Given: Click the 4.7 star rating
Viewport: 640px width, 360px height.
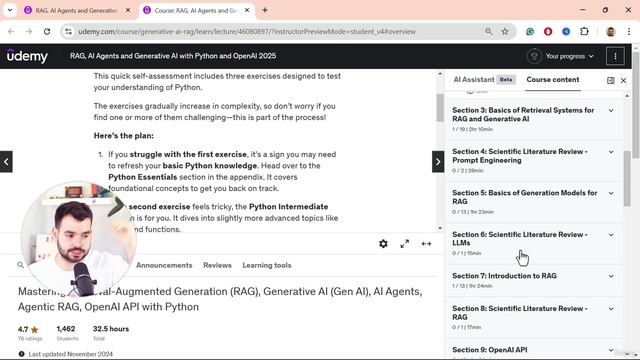Looking at the screenshot, I should point(29,329).
